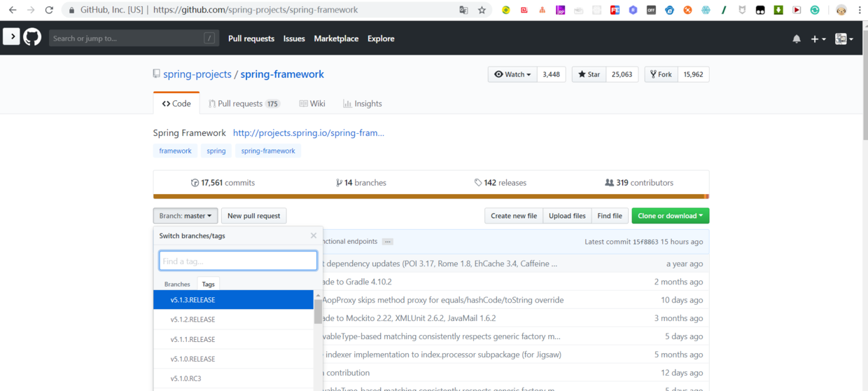Click the browser reload icon
868x391 pixels.
tap(49, 10)
